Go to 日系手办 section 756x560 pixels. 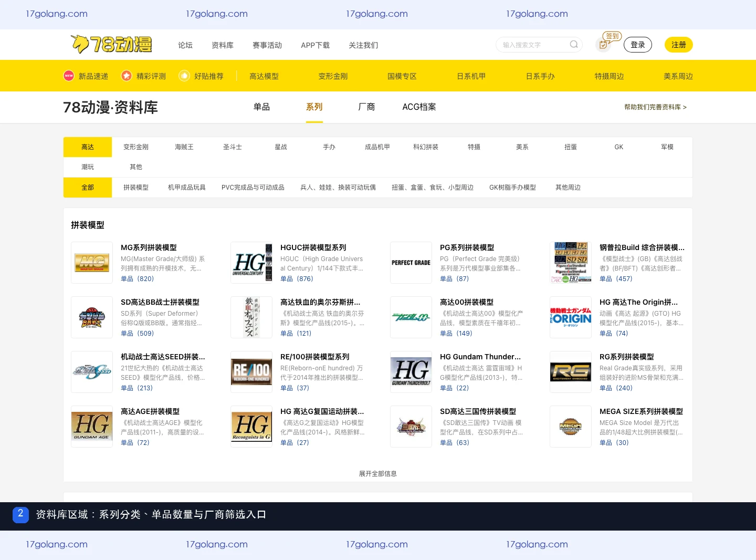click(540, 76)
